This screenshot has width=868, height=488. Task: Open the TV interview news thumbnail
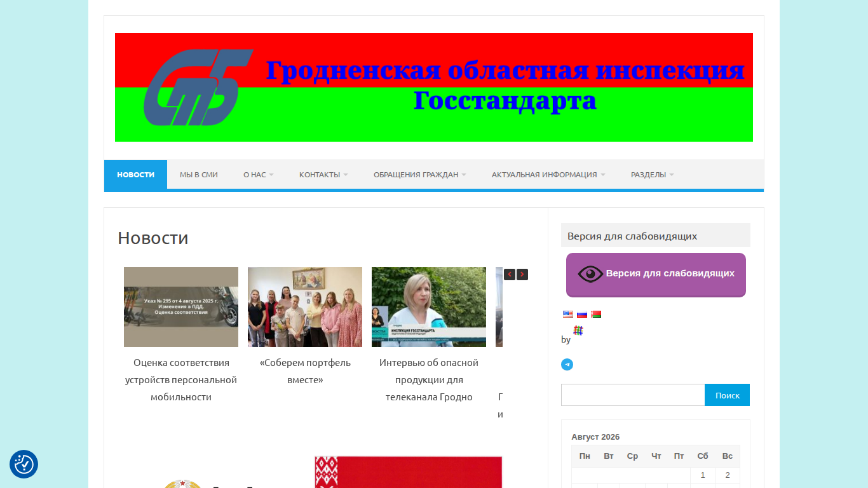point(429,307)
